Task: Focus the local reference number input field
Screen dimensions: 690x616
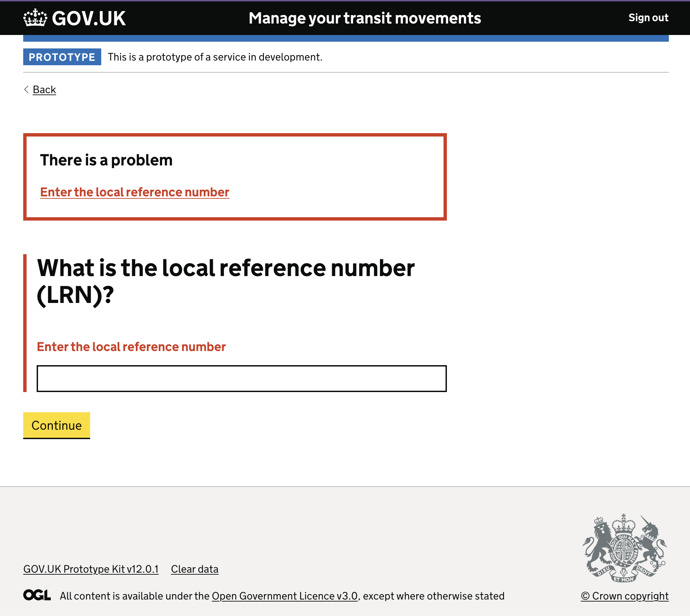Action: pos(242,378)
